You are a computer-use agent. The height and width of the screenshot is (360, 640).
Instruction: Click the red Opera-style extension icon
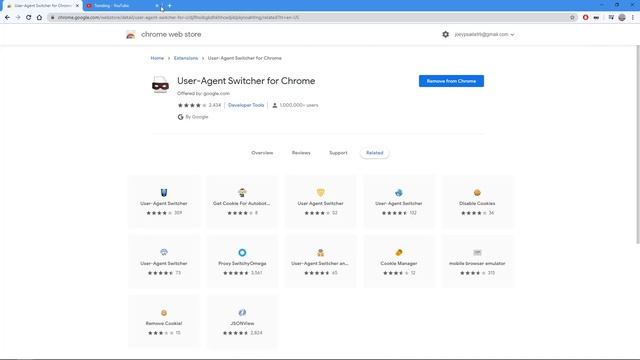(586, 18)
